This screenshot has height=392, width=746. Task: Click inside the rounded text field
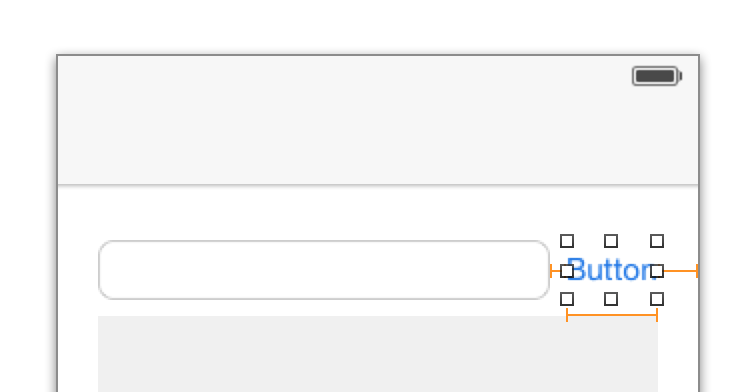(x=324, y=270)
